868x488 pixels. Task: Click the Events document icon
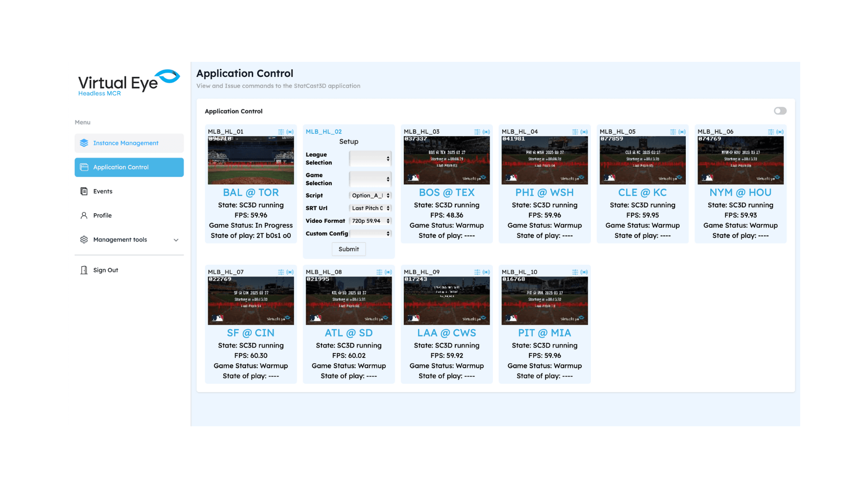84,191
